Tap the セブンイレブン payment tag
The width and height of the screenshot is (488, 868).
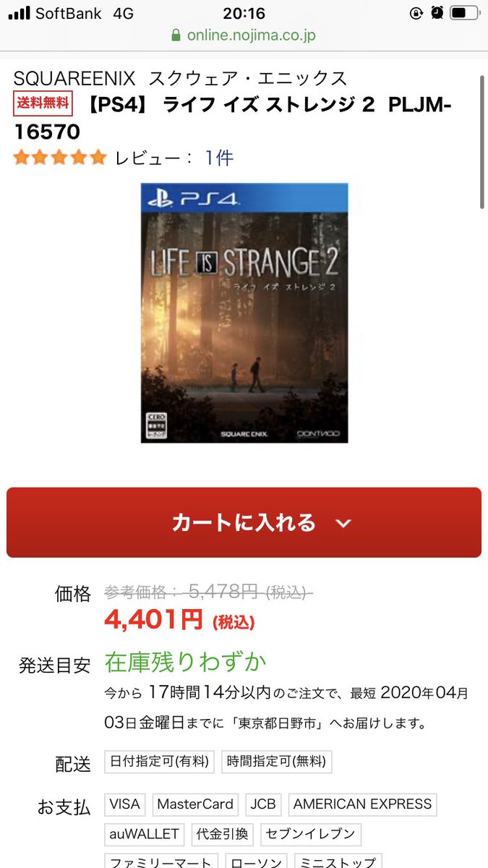[311, 834]
